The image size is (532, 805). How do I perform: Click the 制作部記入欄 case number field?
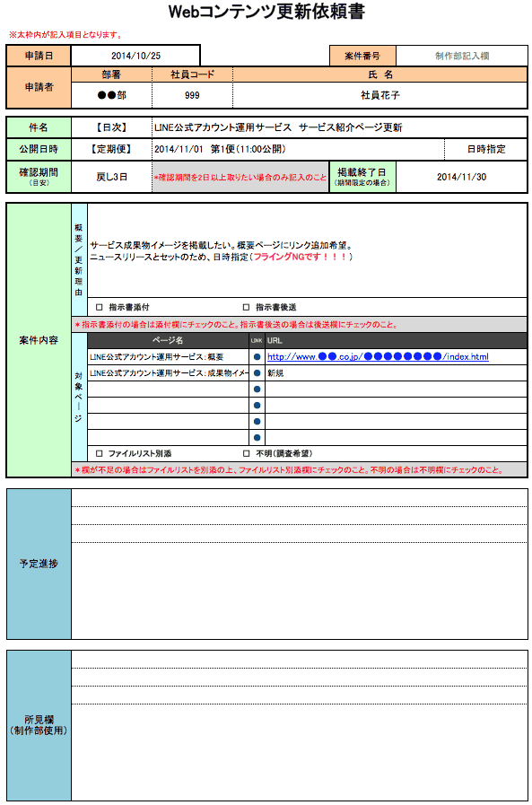click(462, 56)
